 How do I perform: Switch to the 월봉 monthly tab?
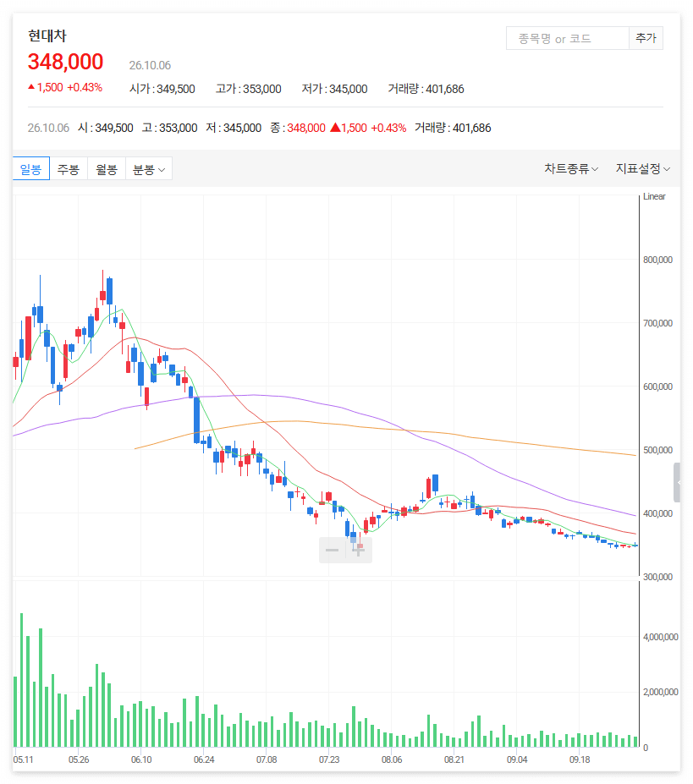(107, 169)
